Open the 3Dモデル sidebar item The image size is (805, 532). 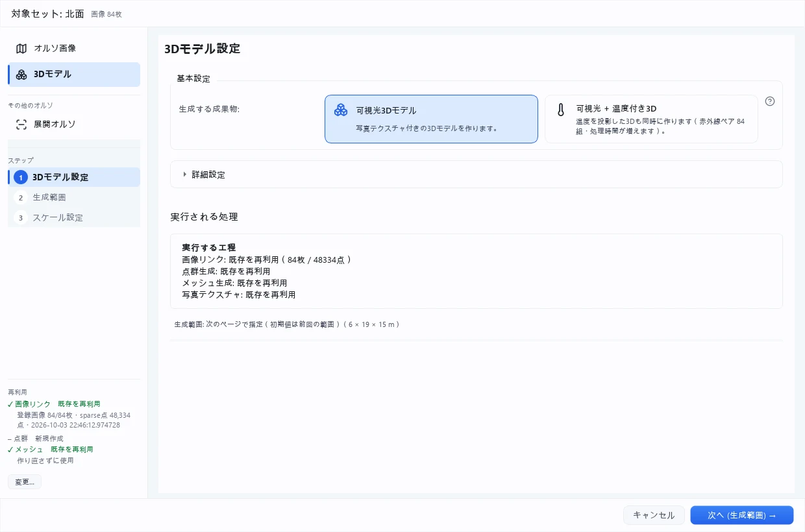74,75
